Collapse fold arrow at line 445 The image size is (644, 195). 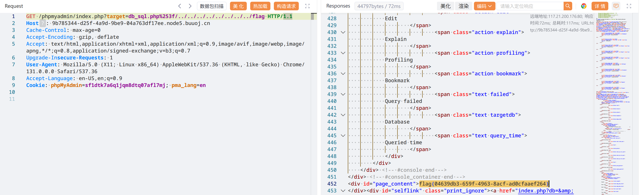343,136
